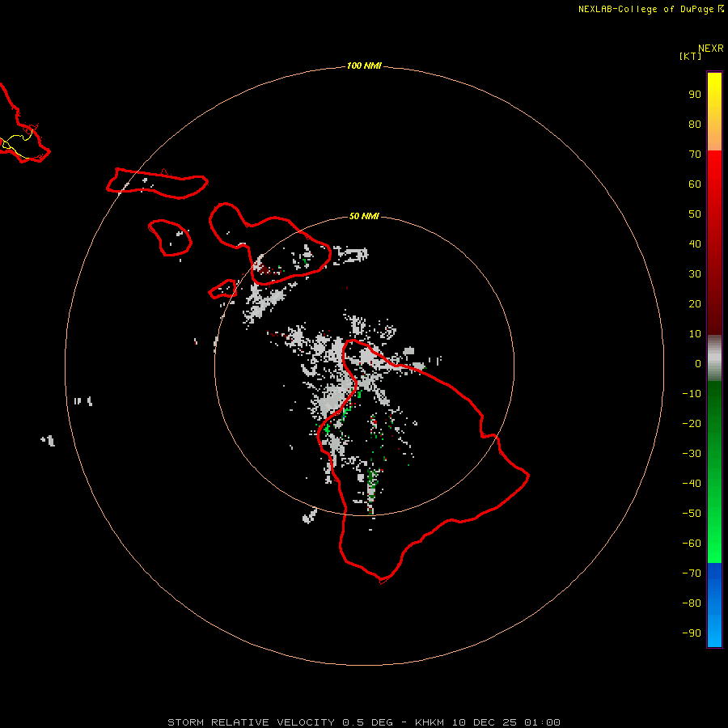Click the 50 NMI range ring label
The image size is (728, 728).
(364, 216)
